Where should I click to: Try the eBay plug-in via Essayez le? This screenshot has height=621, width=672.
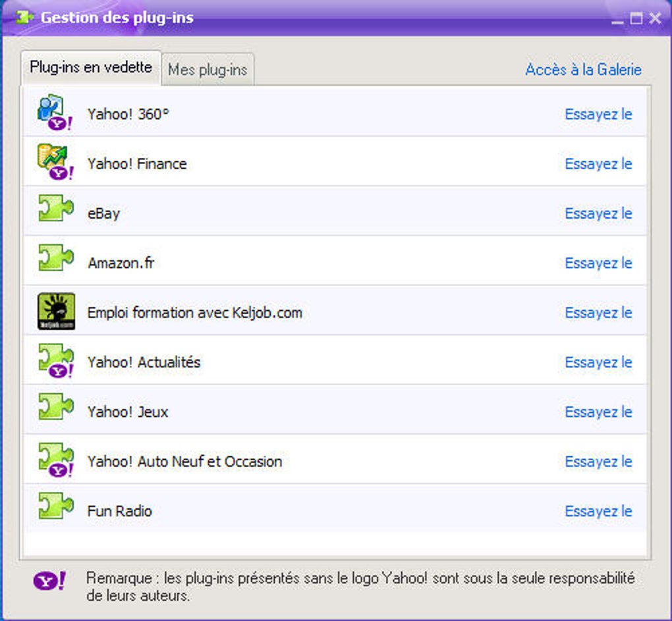[x=598, y=213]
